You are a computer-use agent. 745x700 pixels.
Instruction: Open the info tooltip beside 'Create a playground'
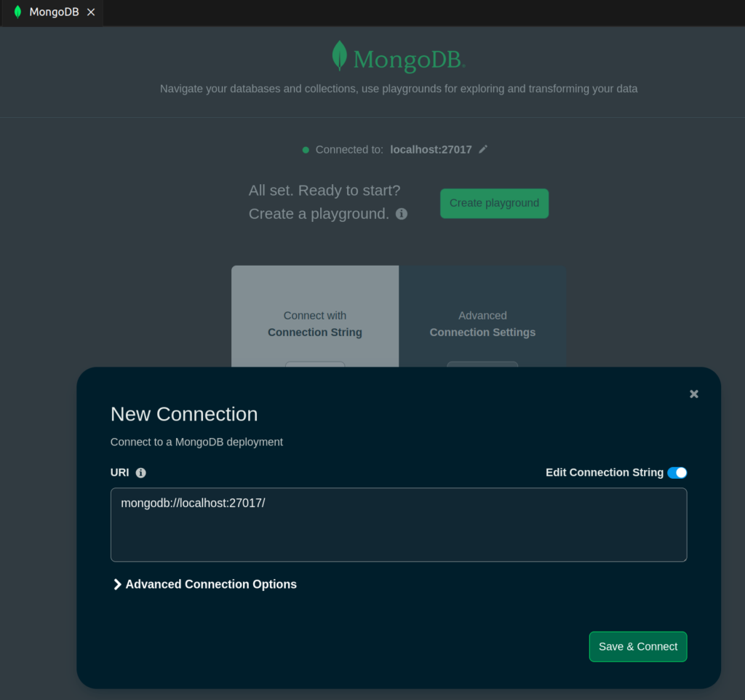400,214
